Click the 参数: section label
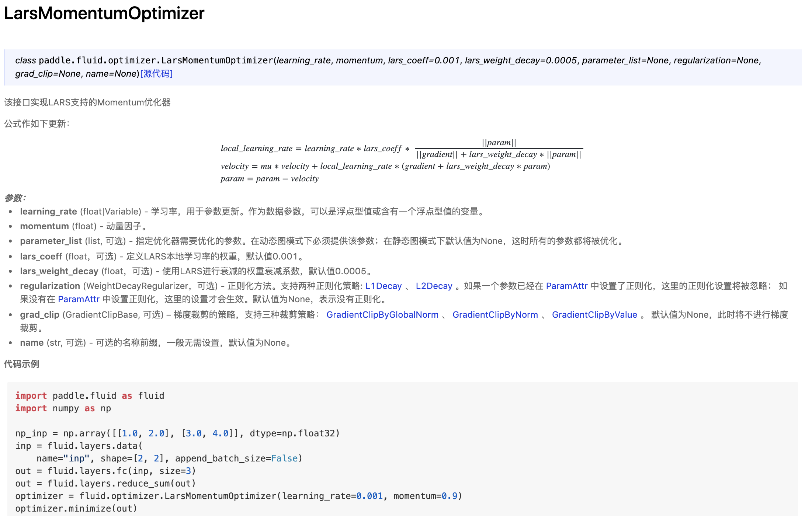 click(x=15, y=198)
